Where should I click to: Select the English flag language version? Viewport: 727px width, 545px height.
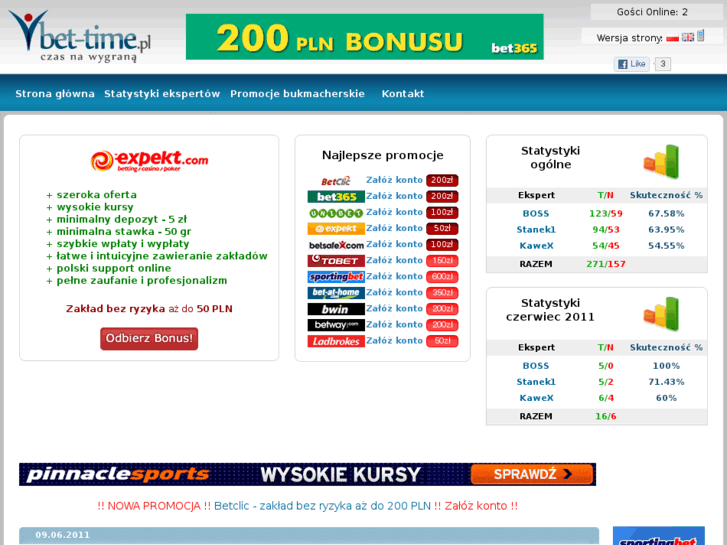[x=688, y=38]
